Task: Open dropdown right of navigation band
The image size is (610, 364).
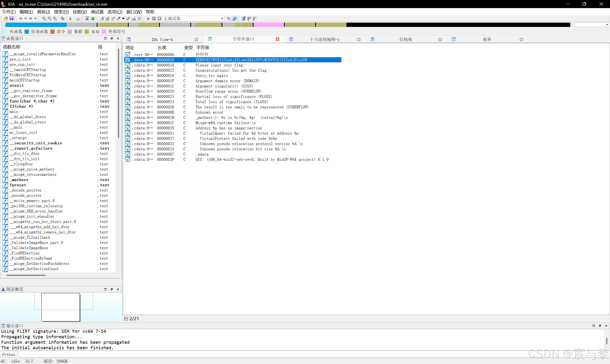Action: click(607, 25)
